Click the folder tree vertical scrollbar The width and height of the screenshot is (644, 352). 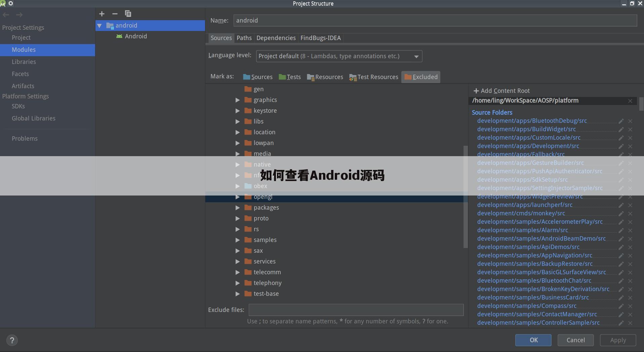tap(466, 197)
